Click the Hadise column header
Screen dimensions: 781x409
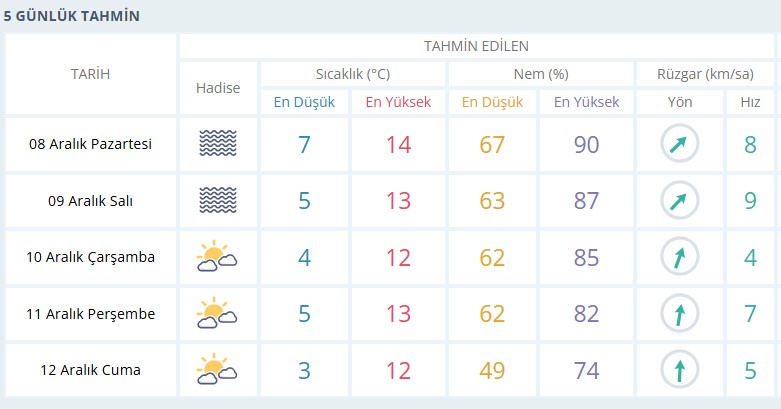point(218,88)
